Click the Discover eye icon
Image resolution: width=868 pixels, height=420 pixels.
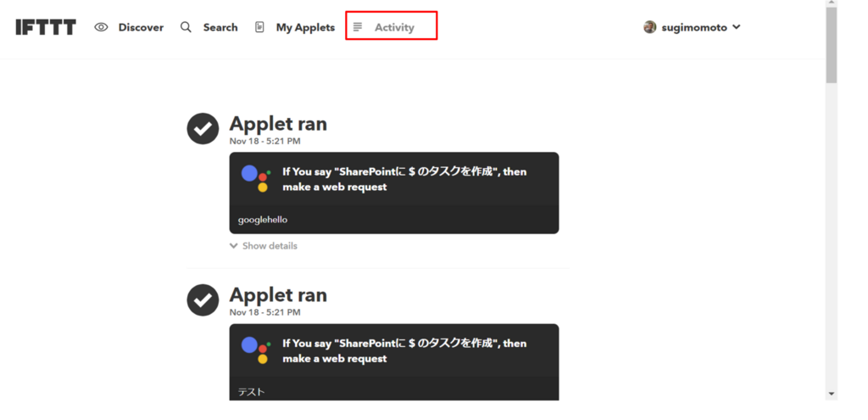click(x=101, y=27)
